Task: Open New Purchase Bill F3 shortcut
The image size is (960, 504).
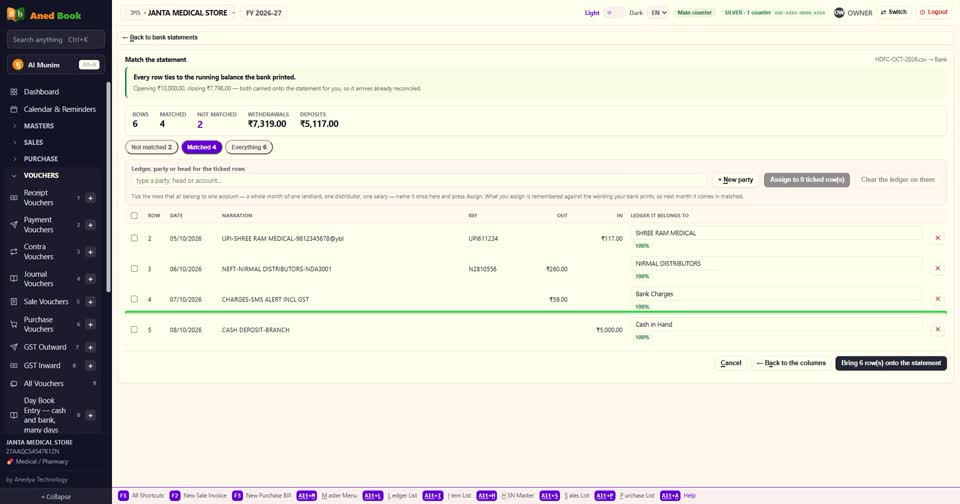Action: click(x=261, y=495)
